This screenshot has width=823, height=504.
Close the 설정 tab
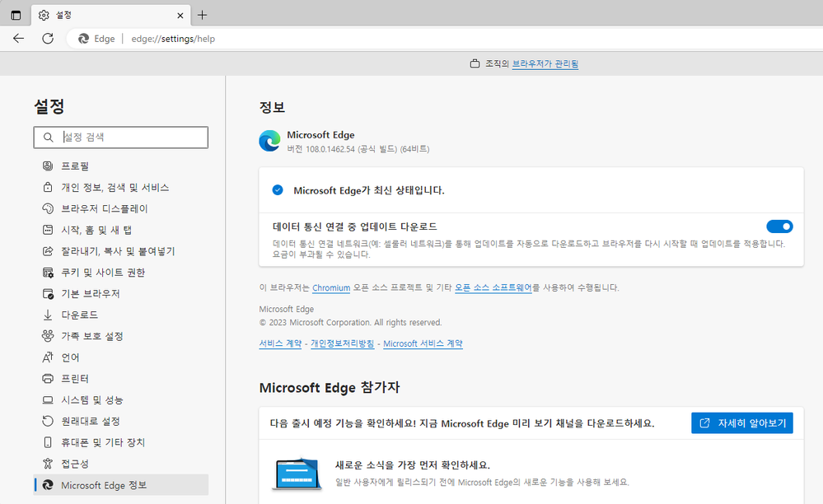pyautogui.click(x=180, y=15)
